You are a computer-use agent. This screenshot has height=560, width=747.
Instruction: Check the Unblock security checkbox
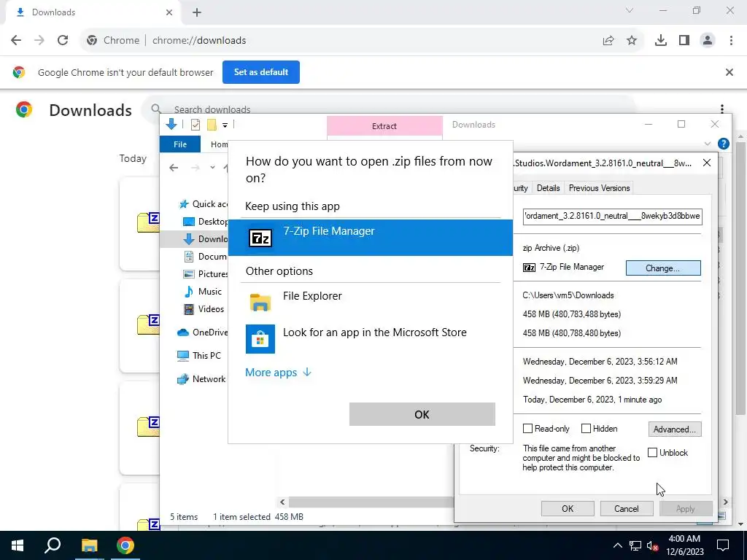[653, 452]
